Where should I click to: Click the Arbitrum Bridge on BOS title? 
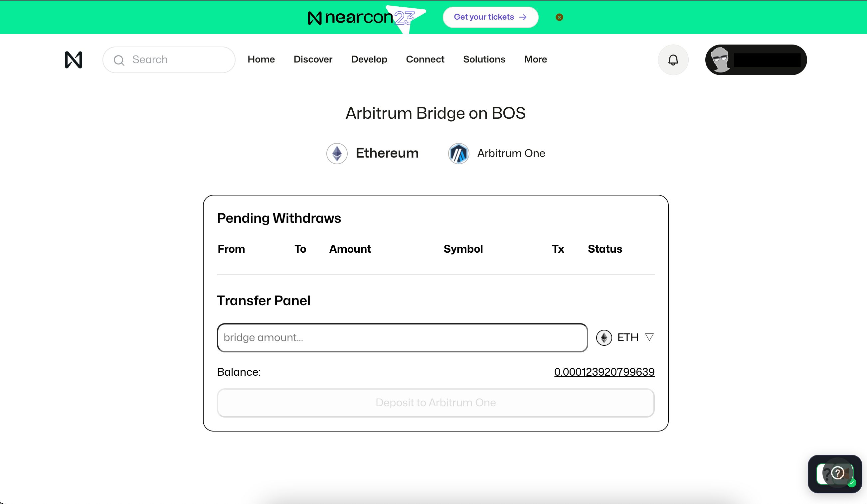pos(435,113)
